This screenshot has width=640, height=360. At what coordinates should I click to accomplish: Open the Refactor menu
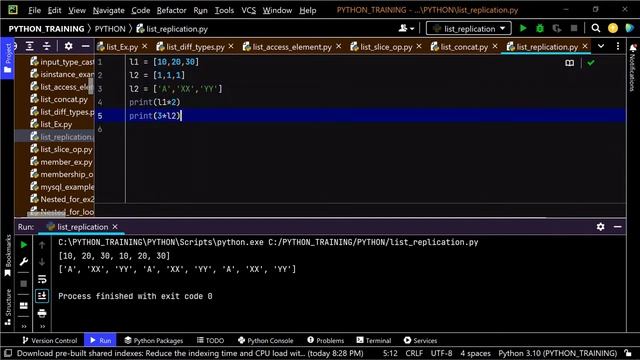click(171, 10)
